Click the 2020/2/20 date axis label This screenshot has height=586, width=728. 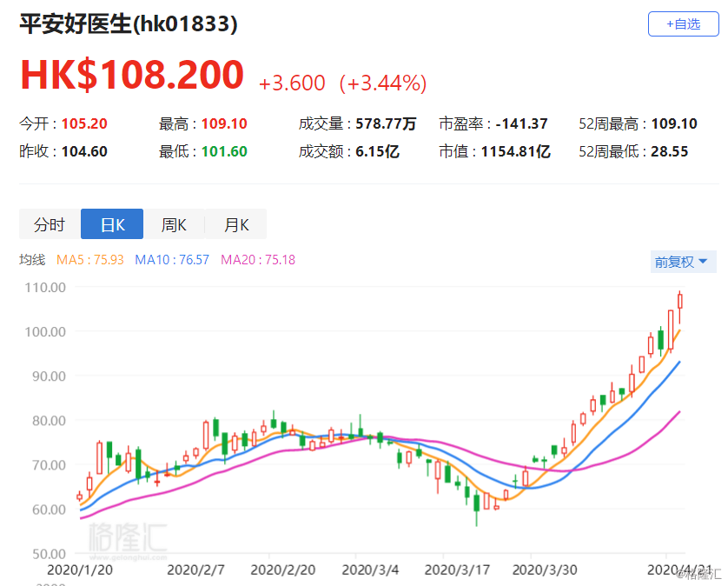(282, 569)
